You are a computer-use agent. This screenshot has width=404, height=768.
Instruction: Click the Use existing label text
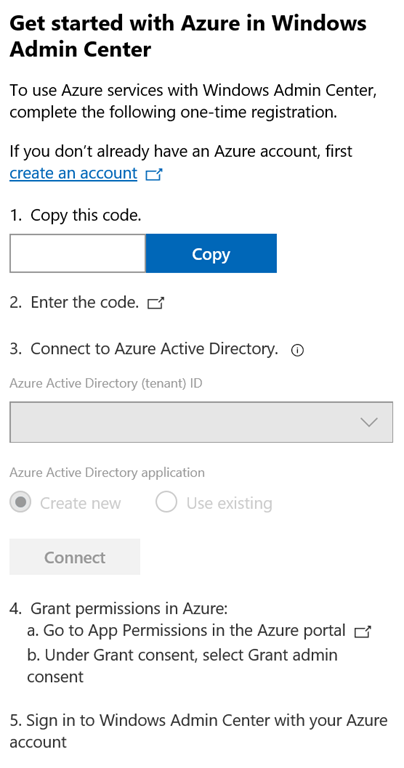pyautogui.click(x=229, y=503)
